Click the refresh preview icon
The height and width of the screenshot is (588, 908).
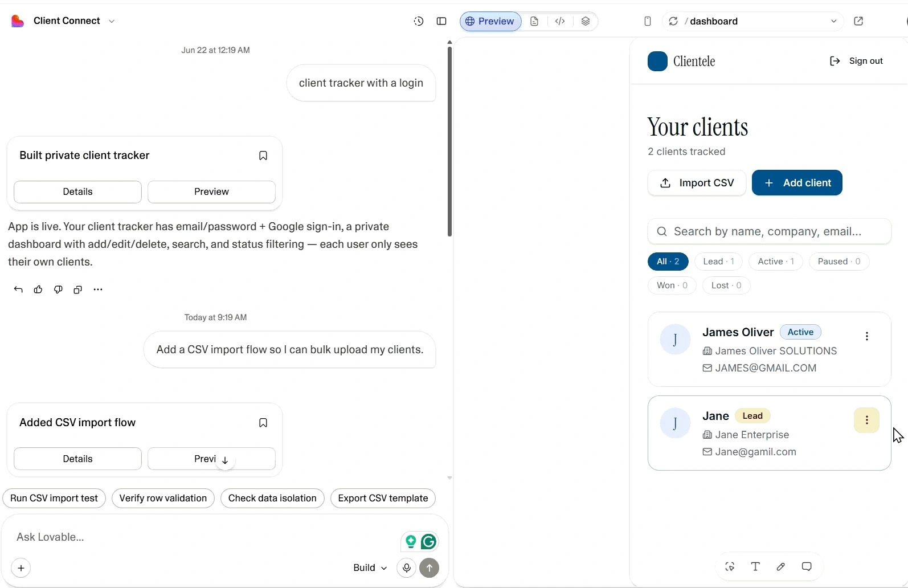[673, 21]
